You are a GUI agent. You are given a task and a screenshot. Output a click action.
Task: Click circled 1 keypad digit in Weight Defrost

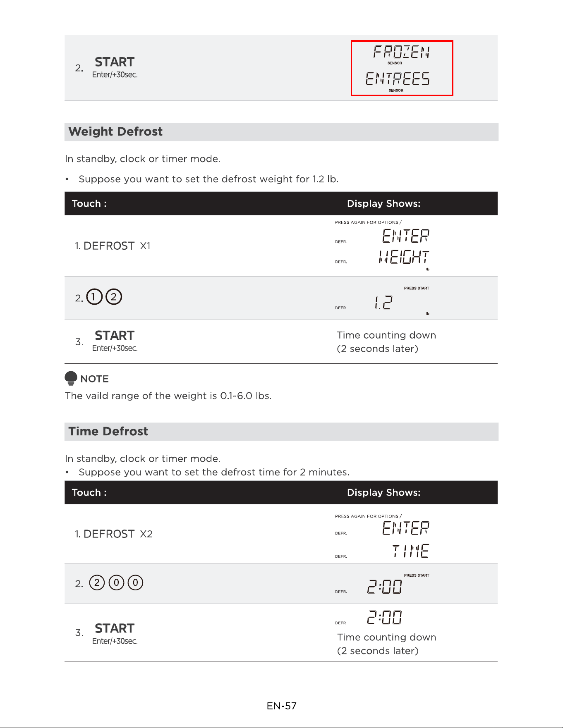click(94, 297)
